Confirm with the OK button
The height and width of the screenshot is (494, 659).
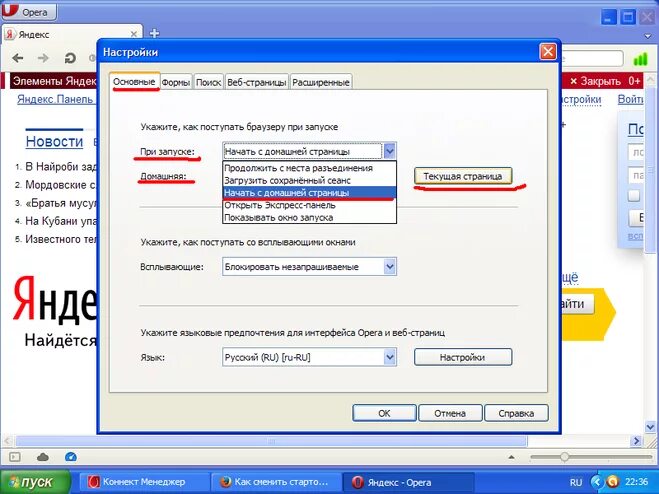(x=384, y=413)
